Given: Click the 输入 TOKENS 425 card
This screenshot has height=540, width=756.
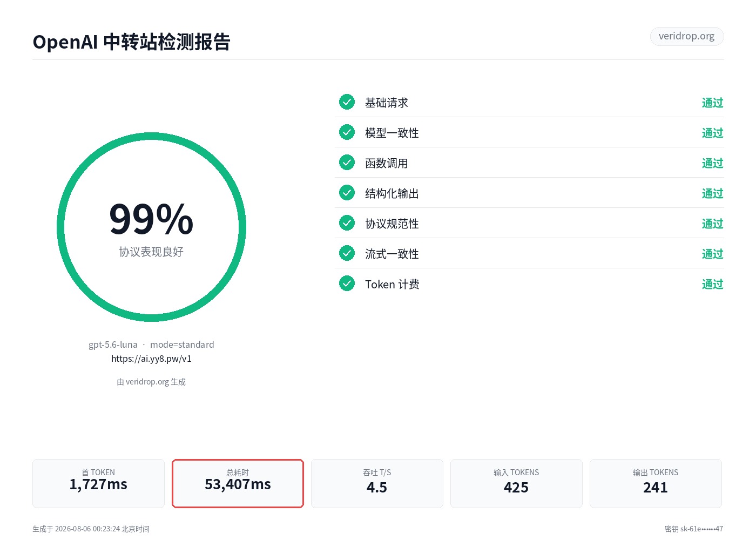Looking at the screenshot, I should (x=516, y=483).
